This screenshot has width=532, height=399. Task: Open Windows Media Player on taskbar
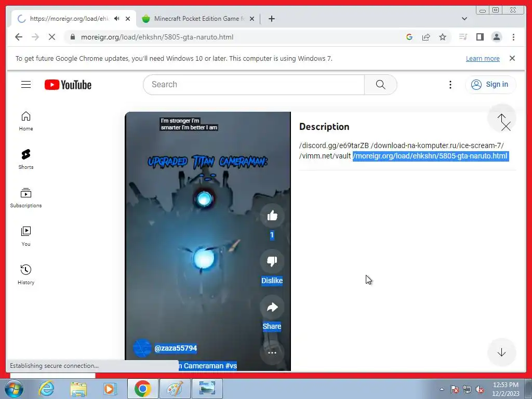[x=110, y=389]
